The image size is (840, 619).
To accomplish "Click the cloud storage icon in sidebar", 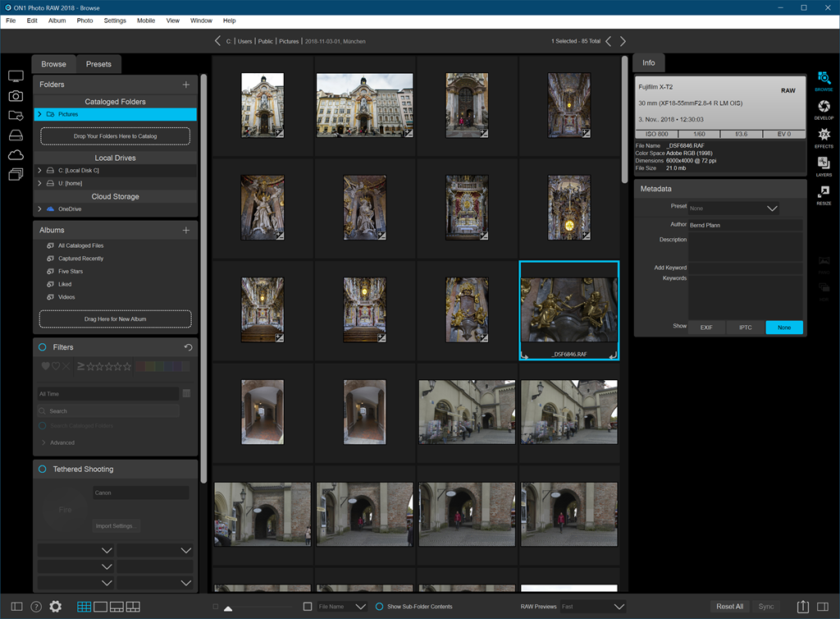I will (x=16, y=155).
